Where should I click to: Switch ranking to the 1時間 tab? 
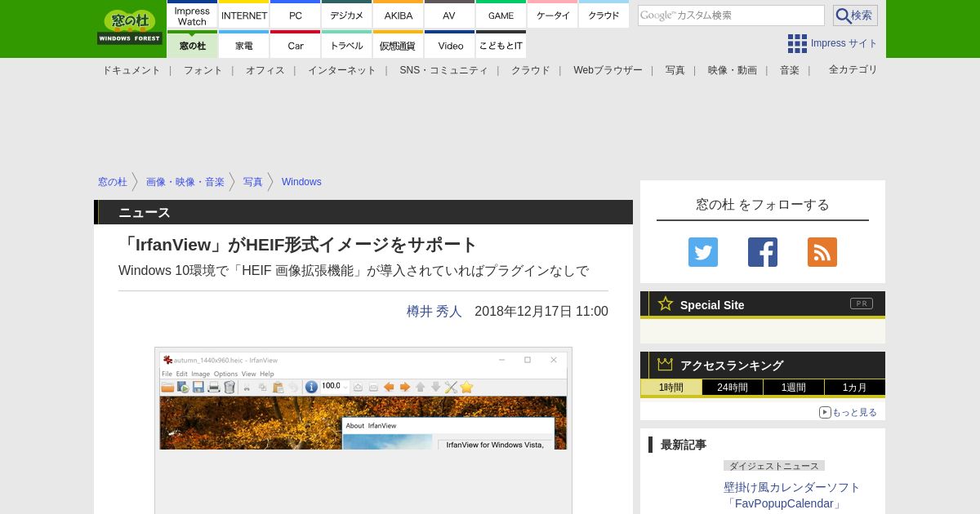pyautogui.click(x=671, y=388)
